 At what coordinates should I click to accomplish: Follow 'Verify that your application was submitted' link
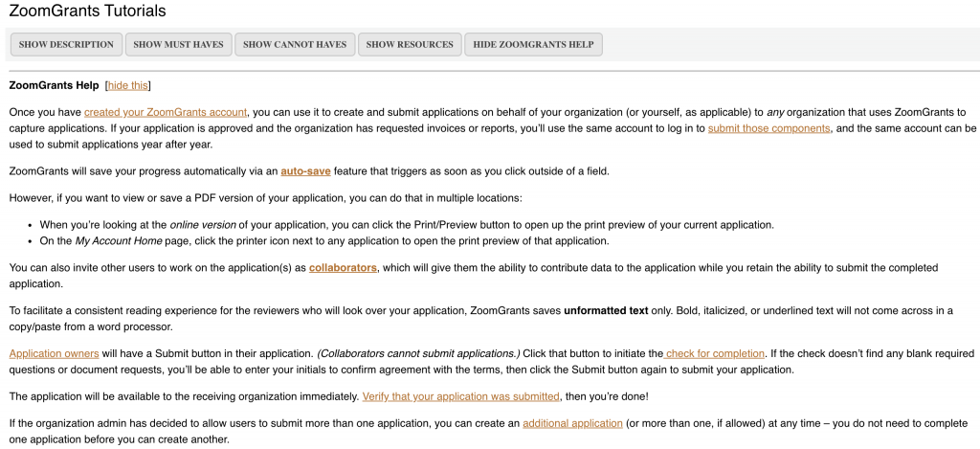click(460, 396)
